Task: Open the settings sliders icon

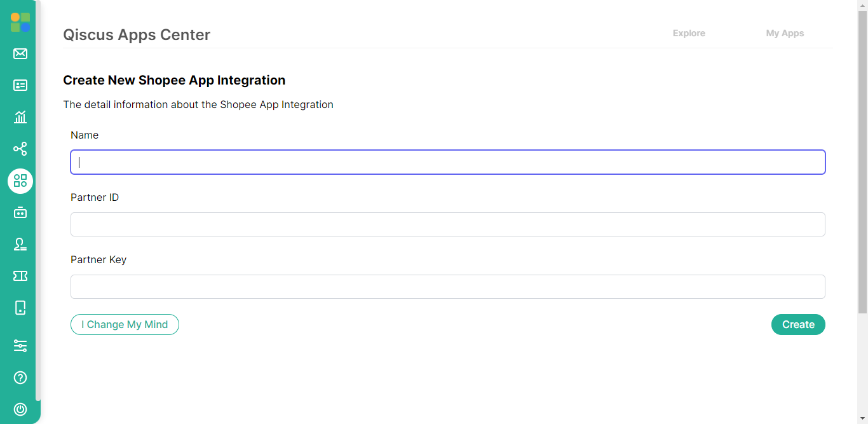Action: click(x=20, y=346)
